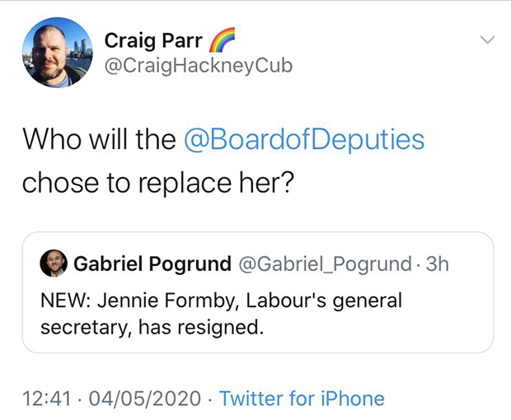This screenshot has height=420, width=511.
Task: Click the 12:41 tweet time
Action: [49, 399]
